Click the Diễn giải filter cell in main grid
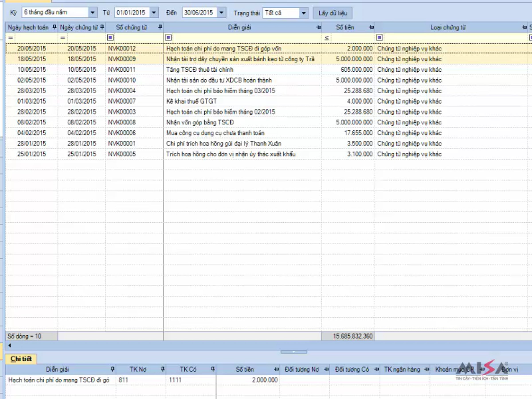Screen dimensions: 532x399 (246, 38)
